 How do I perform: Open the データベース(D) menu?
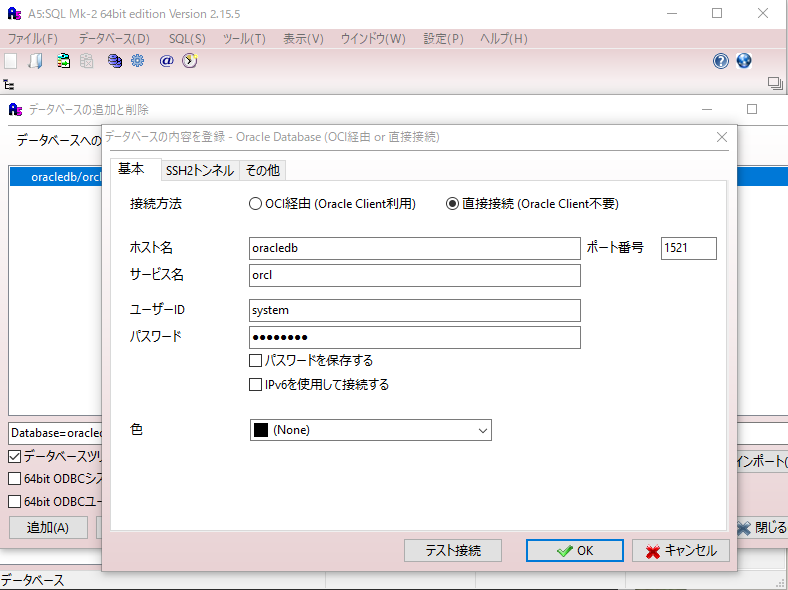114,39
